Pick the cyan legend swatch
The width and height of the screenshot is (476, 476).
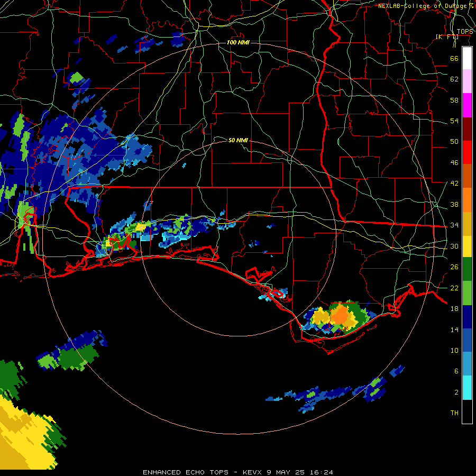click(467, 388)
